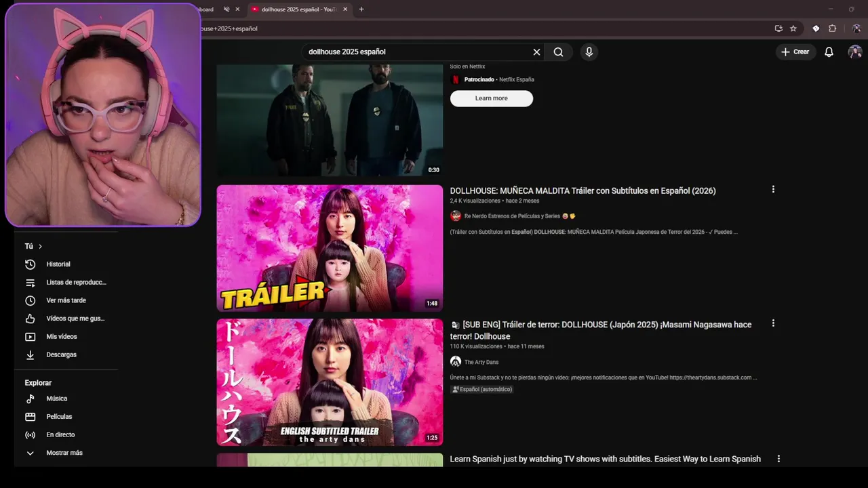Image resolution: width=868 pixels, height=488 pixels.
Task: Click the playlist lines icon
Action: point(30,283)
